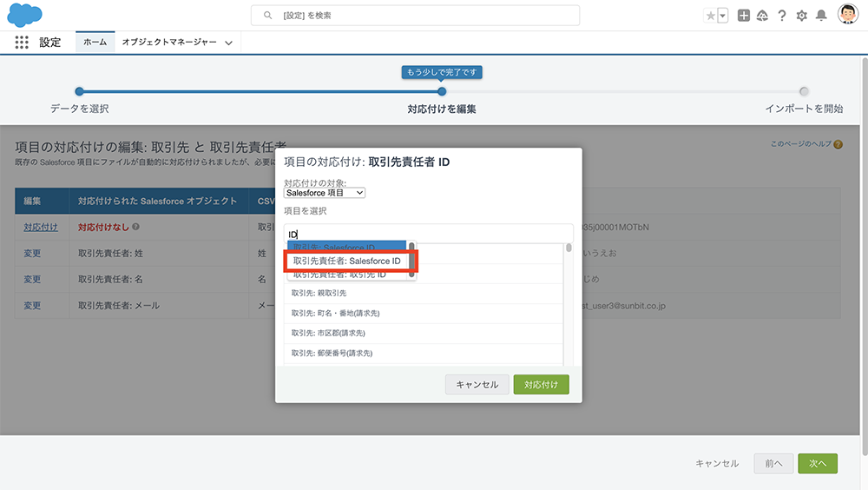Click the field search box containing ID
The height and width of the screenshot is (490, 868).
pos(429,234)
